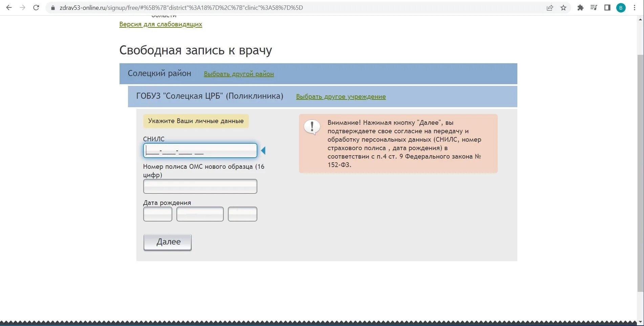Click scrollbar down arrow
The height and width of the screenshot is (326, 644).
tap(640, 322)
